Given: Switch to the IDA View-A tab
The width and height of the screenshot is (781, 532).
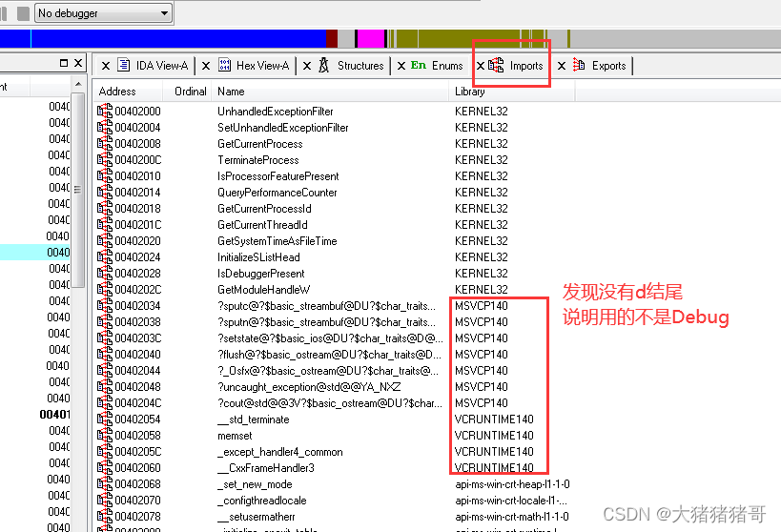Looking at the screenshot, I should [x=162, y=66].
